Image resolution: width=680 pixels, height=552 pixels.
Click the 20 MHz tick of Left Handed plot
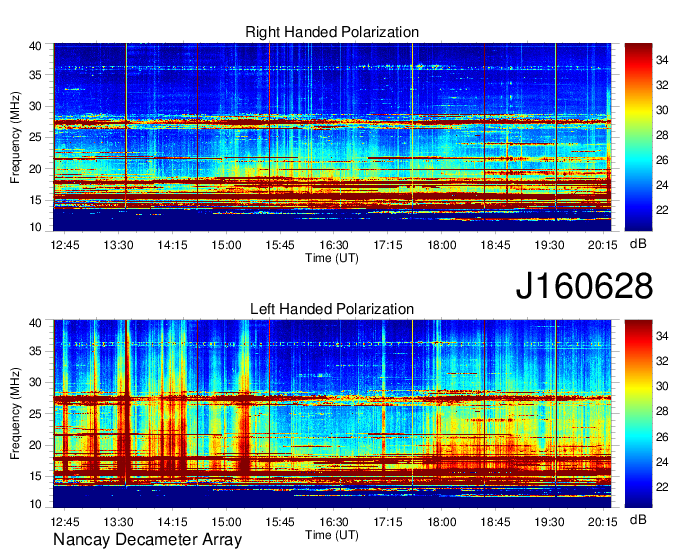36,445
